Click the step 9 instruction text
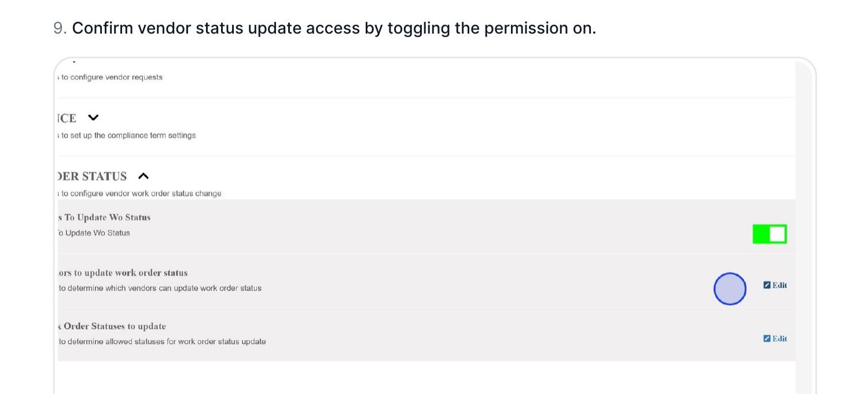 [x=333, y=28]
